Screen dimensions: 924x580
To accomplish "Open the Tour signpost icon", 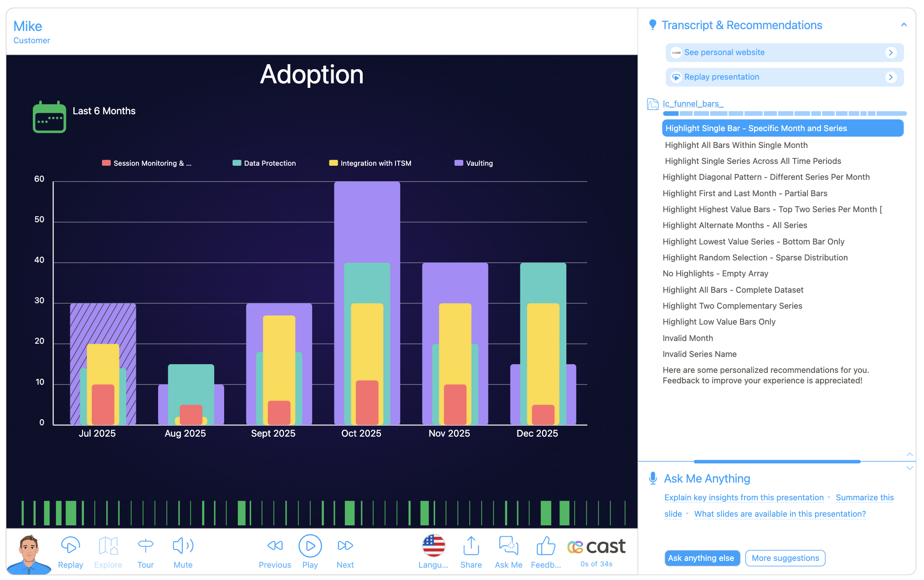I will pyautogui.click(x=145, y=546).
